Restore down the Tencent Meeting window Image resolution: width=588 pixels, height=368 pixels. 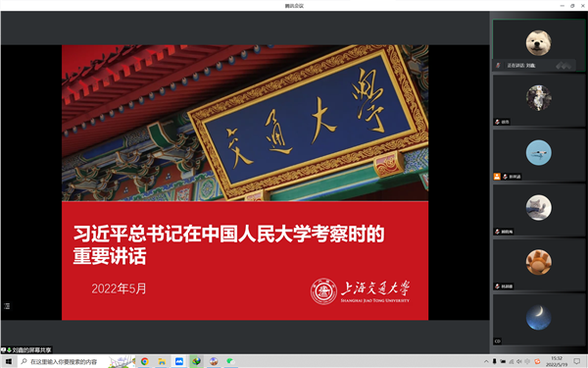pos(572,6)
